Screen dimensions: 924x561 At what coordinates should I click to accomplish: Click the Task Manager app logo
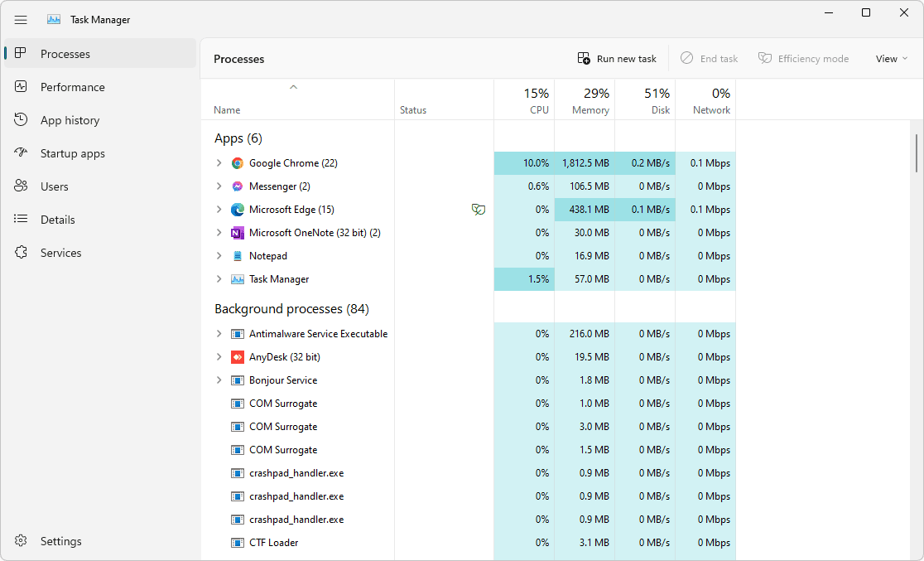(x=55, y=19)
